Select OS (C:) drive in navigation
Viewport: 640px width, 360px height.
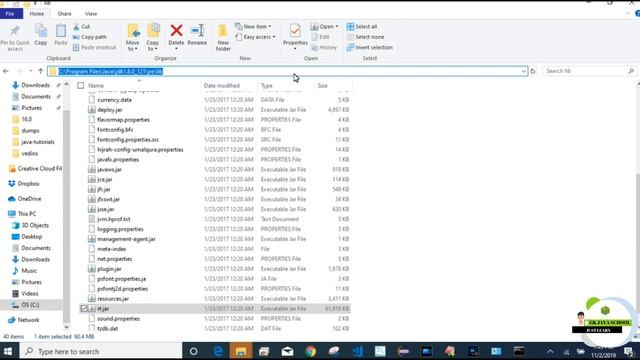30,305
